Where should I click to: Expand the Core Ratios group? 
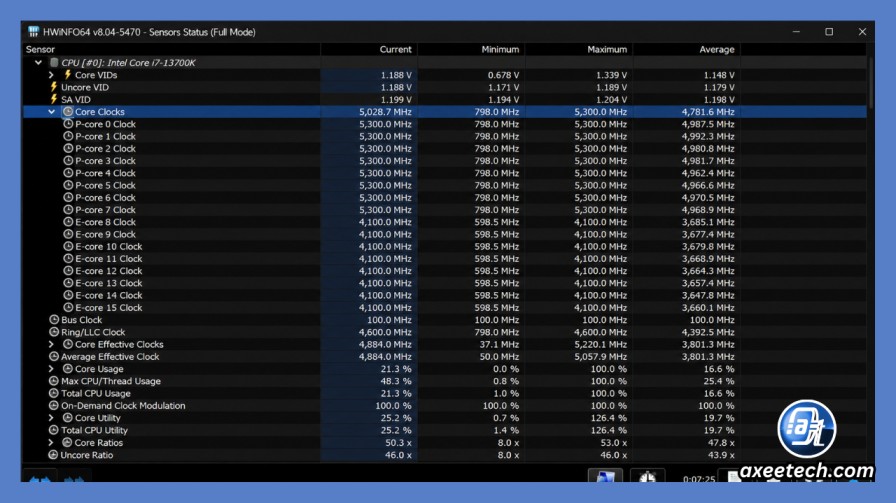(51, 442)
